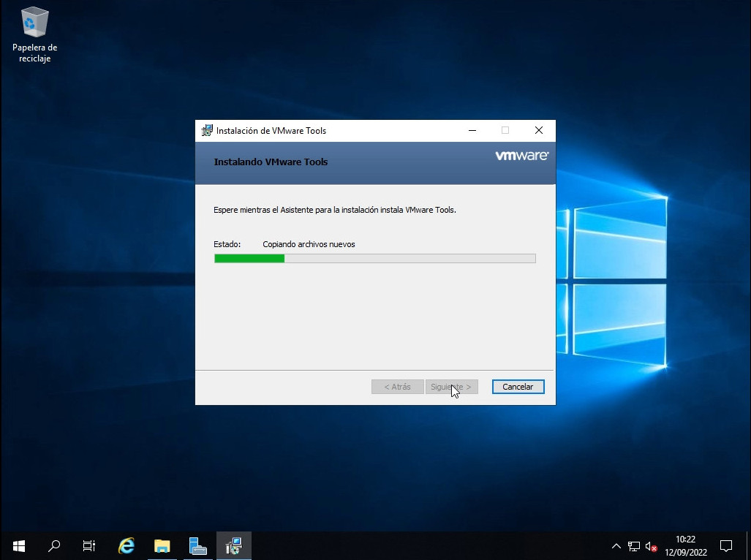Click the < Atrás button
Screen dimensions: 751x560
click(397, 387)
